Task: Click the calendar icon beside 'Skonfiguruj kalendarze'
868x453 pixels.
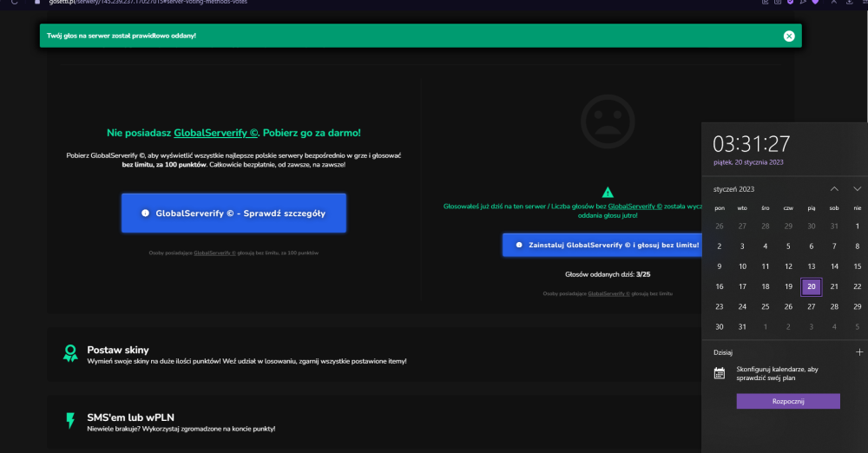Action: pyautogui.click(x=719, y=373)
